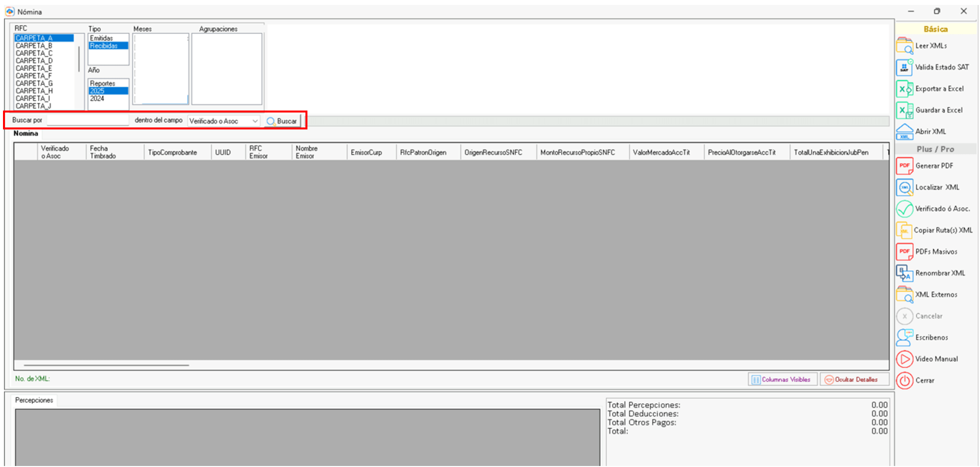The height and width of the screenshot is (467, 980).
Task: Open Valida Estado SAT tool
Action: pyautogui.click(x=904, y=67)
